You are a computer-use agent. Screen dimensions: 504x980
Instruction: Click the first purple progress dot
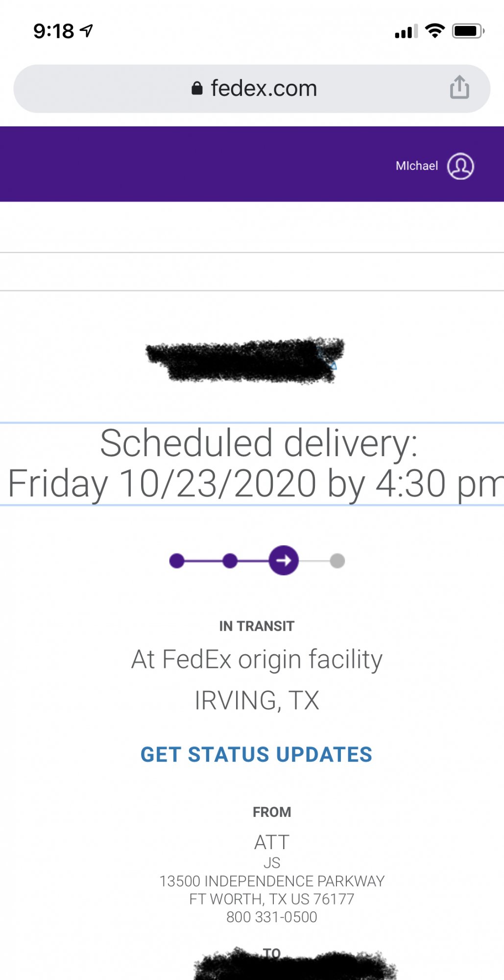coord(177,561)
